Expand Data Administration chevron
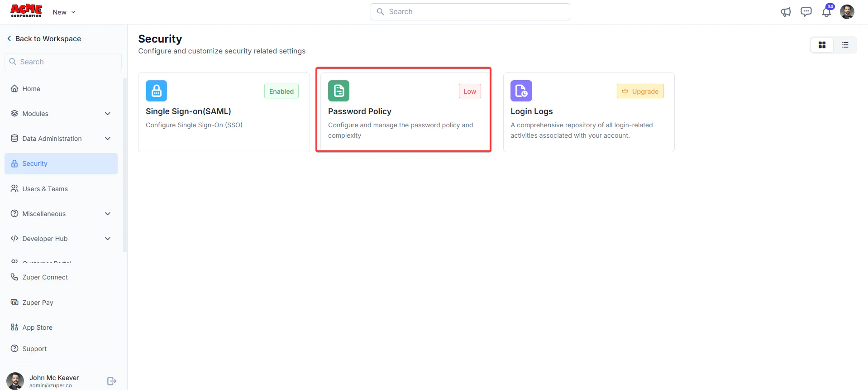The width and height of the screenshot is (868, 390). pyautogui.click(x=108, y=139)
